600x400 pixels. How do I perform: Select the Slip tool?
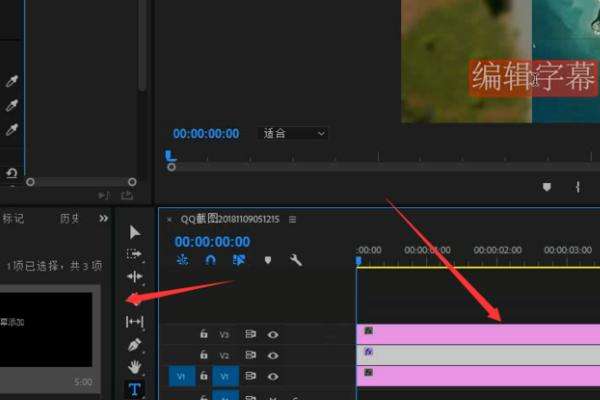pos(135,321)
